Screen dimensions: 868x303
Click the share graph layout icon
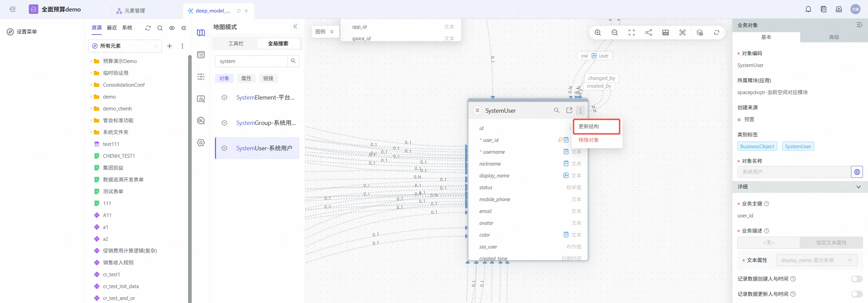click(649, 33)
